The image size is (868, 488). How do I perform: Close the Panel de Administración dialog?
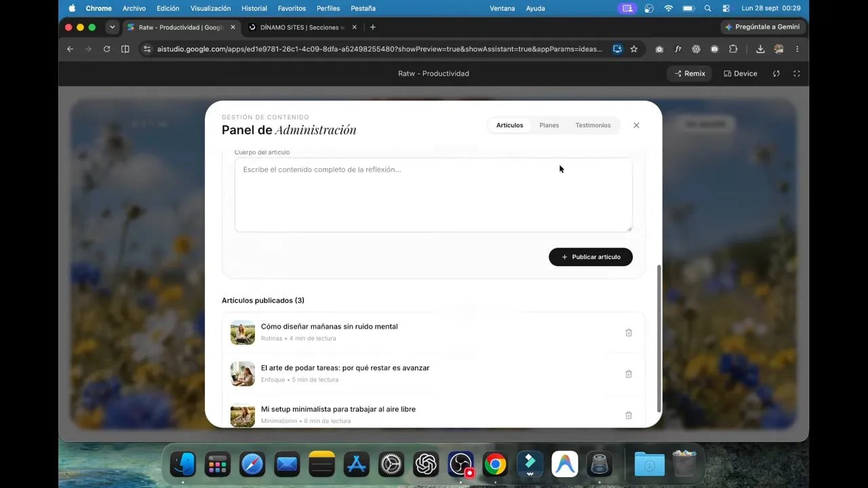(x=636, y=125)
